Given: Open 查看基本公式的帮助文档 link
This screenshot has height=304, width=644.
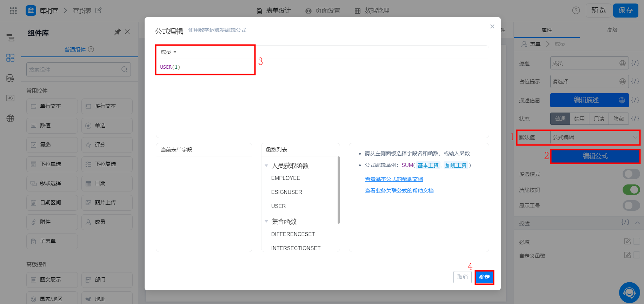Looking at the screenshot, I should point(394,179).
